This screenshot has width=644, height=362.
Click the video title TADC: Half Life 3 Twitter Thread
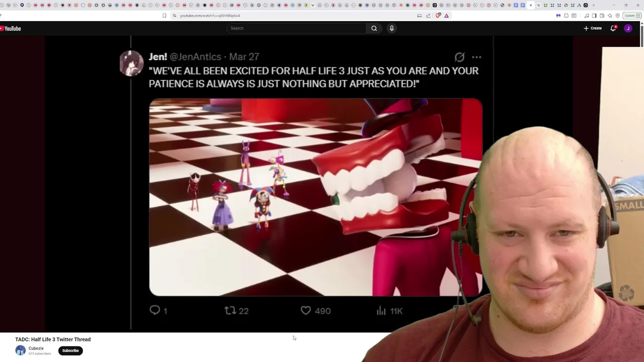pos(53,339)
